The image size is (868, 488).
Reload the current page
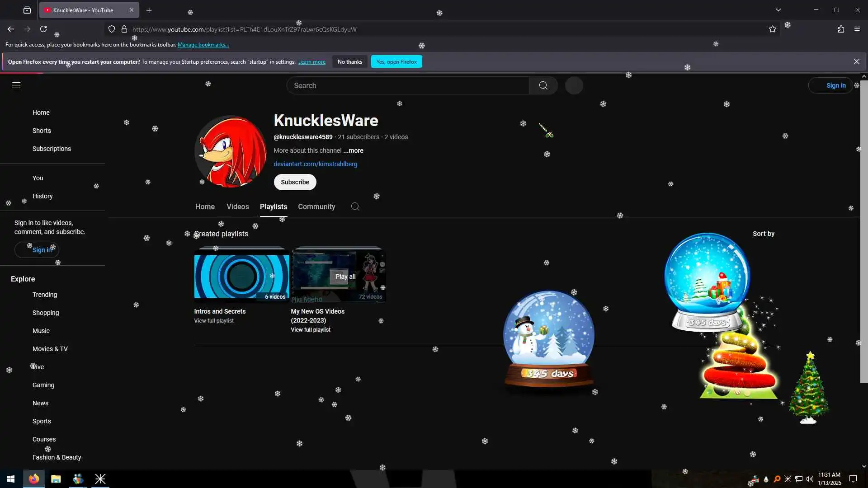coord(43,29)
